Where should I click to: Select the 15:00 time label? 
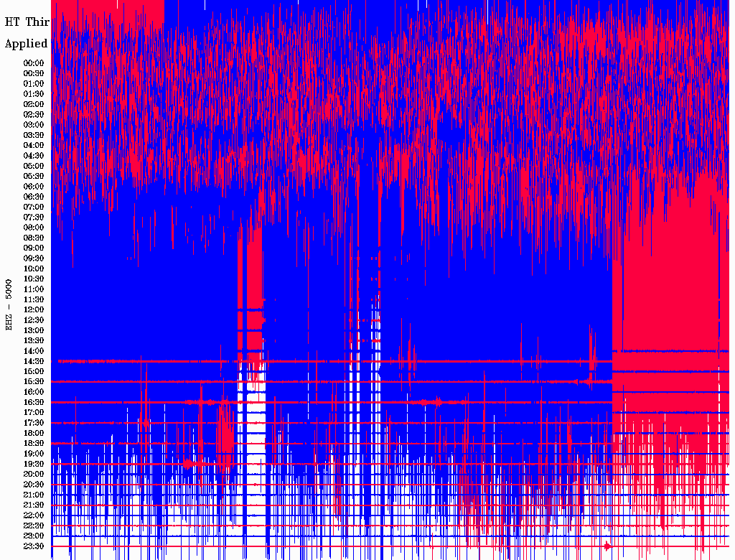point(34,371)
